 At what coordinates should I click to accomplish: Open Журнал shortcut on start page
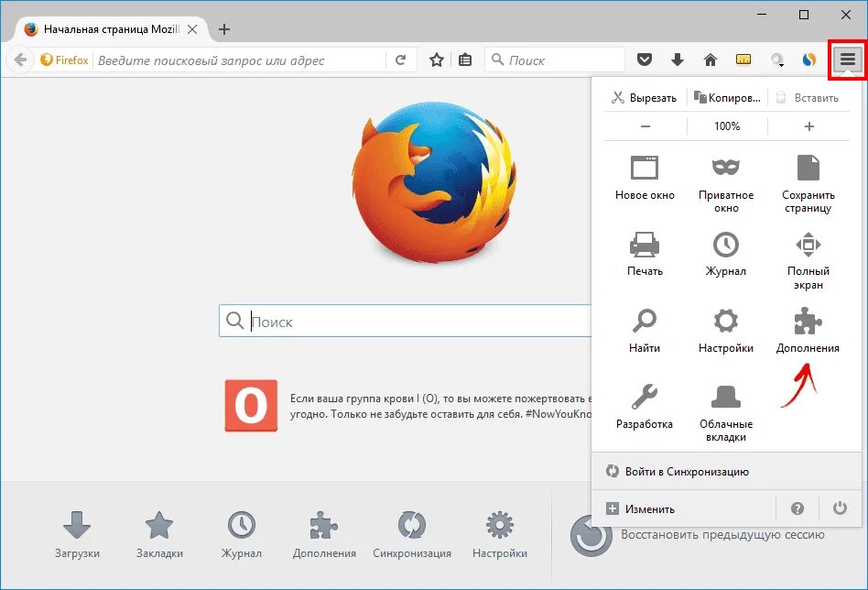coord(242,535)
